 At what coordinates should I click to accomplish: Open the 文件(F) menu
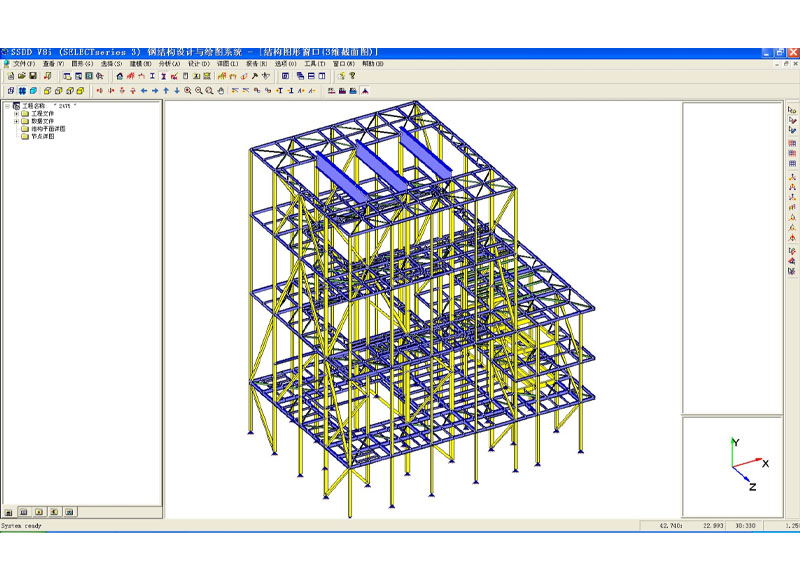click(x=23, y=64)
